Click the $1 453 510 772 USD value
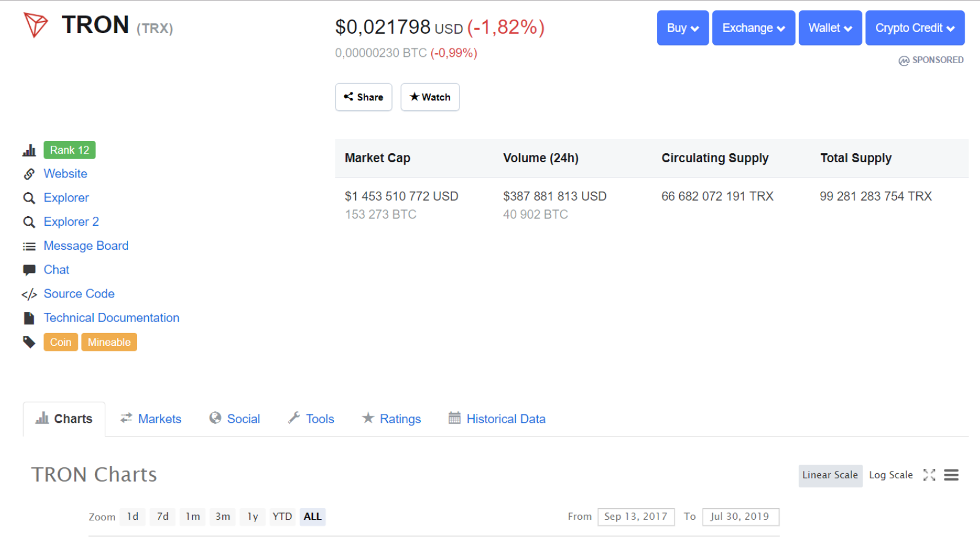 click(x=402, y=197)
